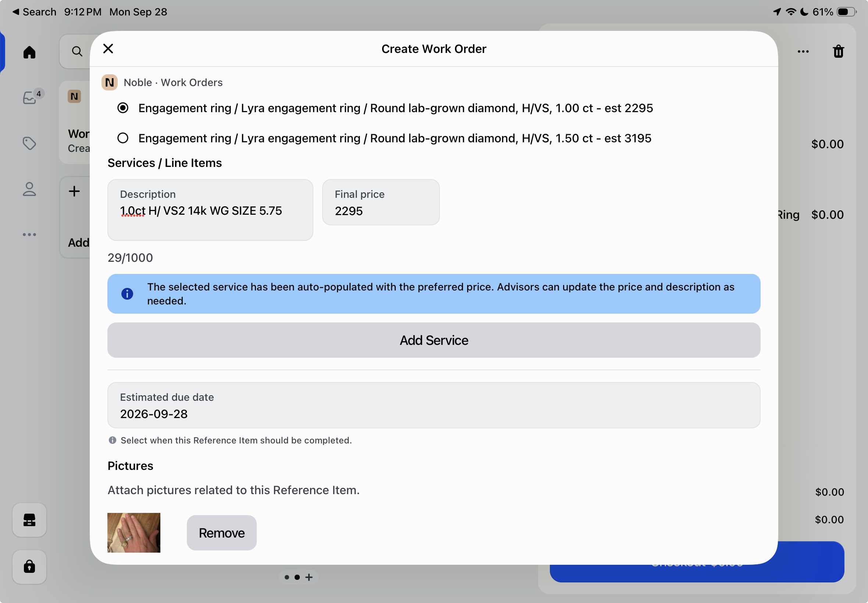Screen dimensions: 868x603
Task: Edit the Description field text
Action: click(x=210, y=210)
